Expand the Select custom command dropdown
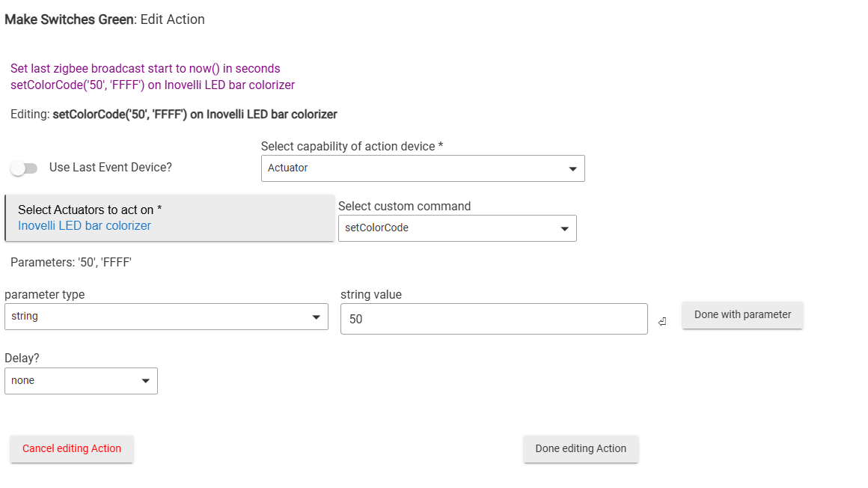The width and height of the screenshot is (868, 488). [457, 228]
